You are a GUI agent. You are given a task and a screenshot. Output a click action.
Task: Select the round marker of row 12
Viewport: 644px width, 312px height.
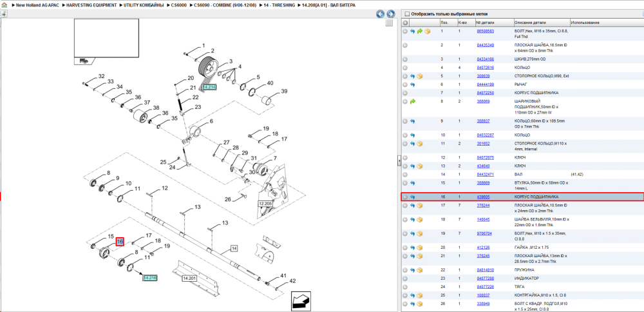(x=405, y=157)
